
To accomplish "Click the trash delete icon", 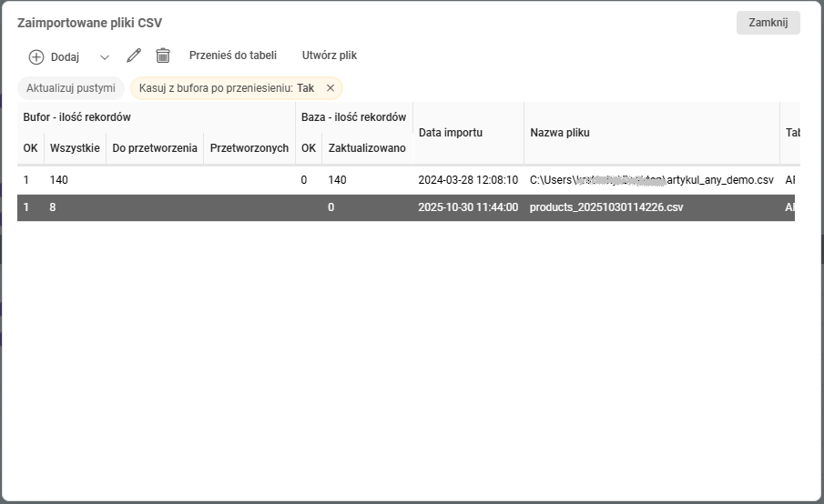I will click(163, 55).
